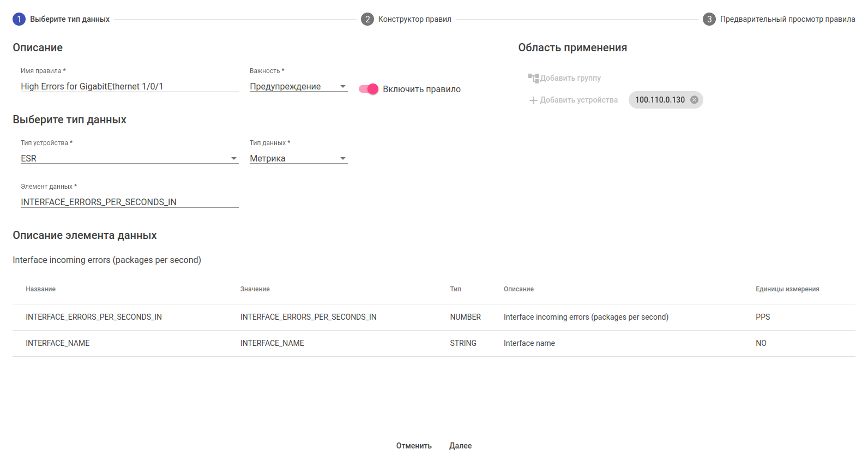This screenshot has width=868, height=461.
Task: Click the Добавить устройства link
Action: [578, 100]
